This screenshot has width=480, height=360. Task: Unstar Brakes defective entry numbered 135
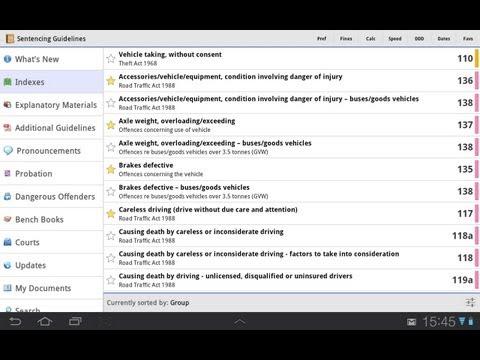[111, 169]
